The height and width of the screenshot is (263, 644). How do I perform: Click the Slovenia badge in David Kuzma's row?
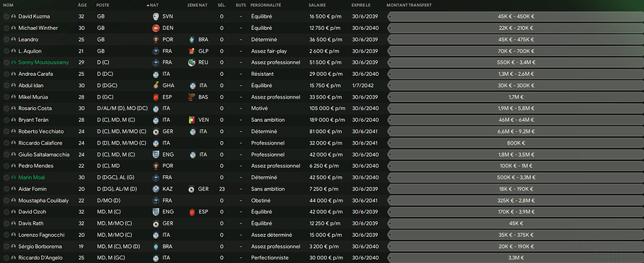[155, 16]
